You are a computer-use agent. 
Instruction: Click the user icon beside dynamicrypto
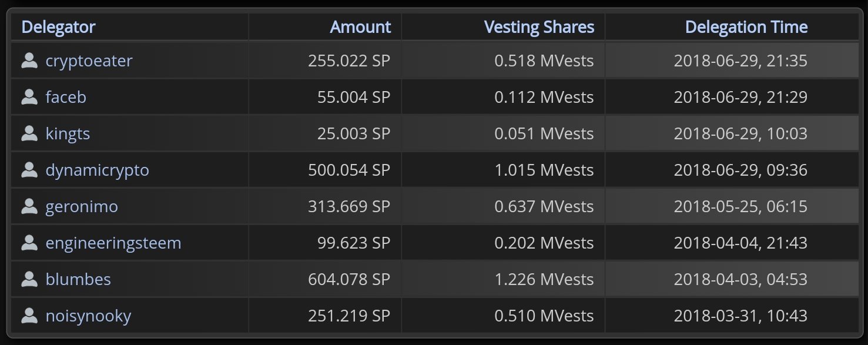click(29, 170)
